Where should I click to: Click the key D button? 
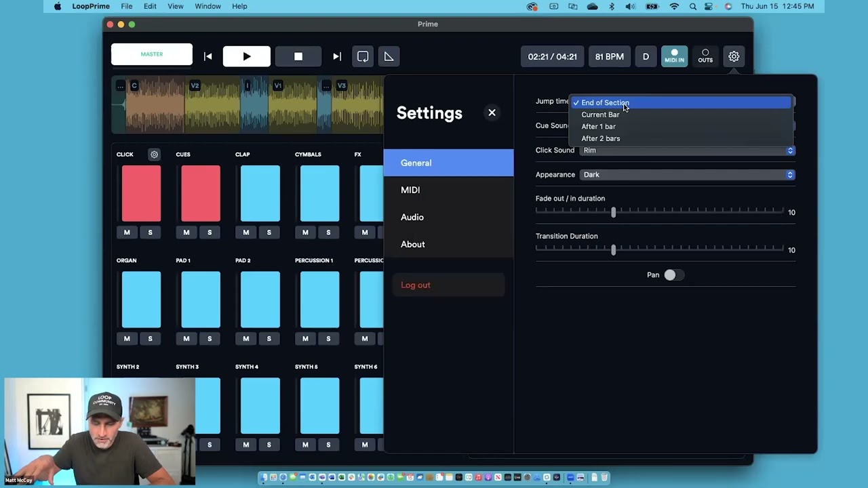coord(646,56)
